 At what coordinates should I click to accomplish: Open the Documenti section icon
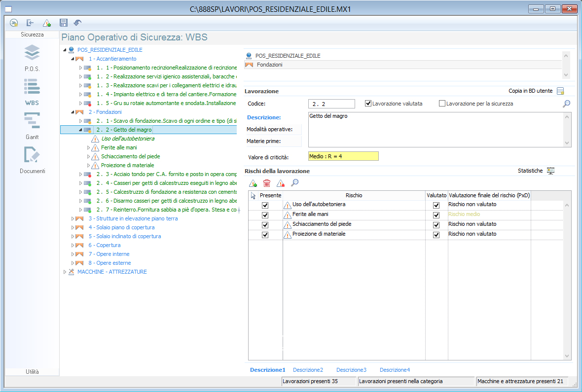click(x=32, y=154)
